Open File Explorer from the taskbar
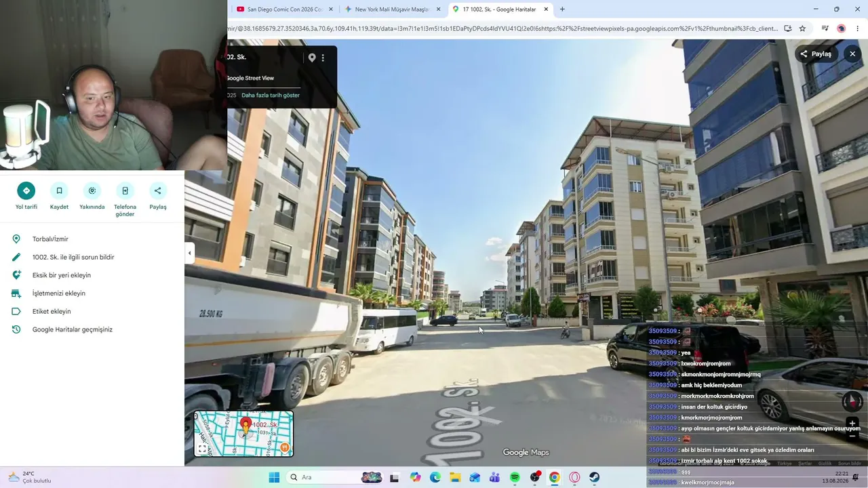This screenshot has height=488, width=868. (x=455, y=477)
